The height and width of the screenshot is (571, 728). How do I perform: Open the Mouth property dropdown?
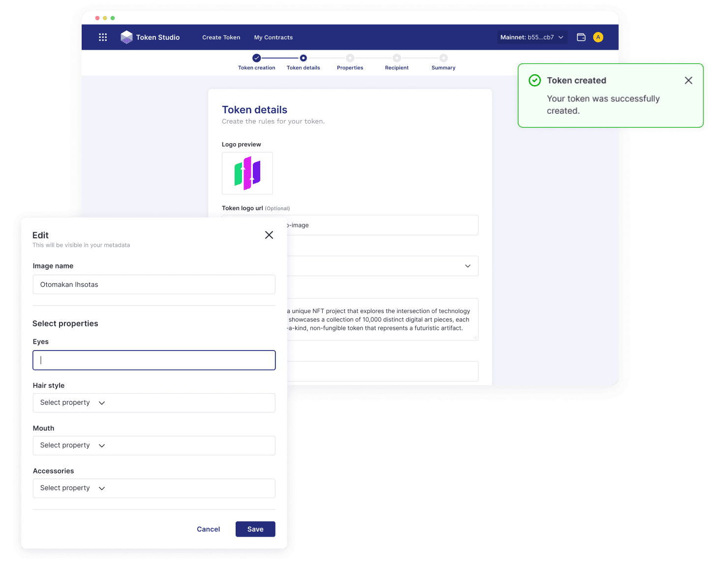click(154, 445)
